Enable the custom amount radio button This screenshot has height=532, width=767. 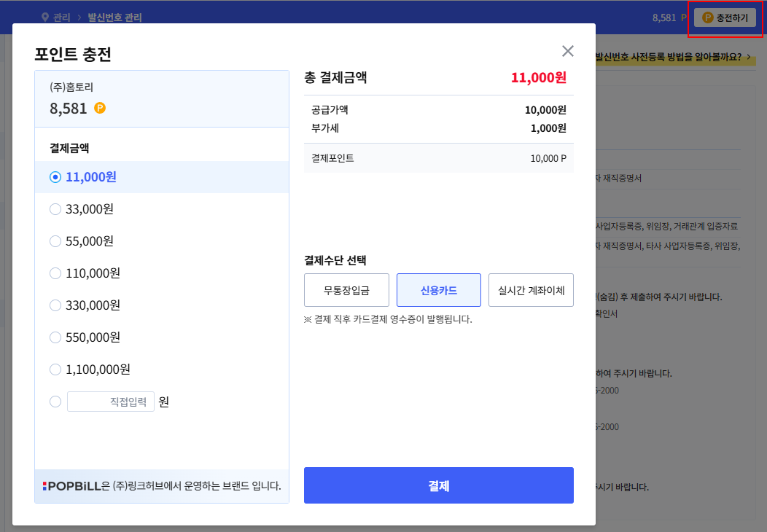coord(55,402)
